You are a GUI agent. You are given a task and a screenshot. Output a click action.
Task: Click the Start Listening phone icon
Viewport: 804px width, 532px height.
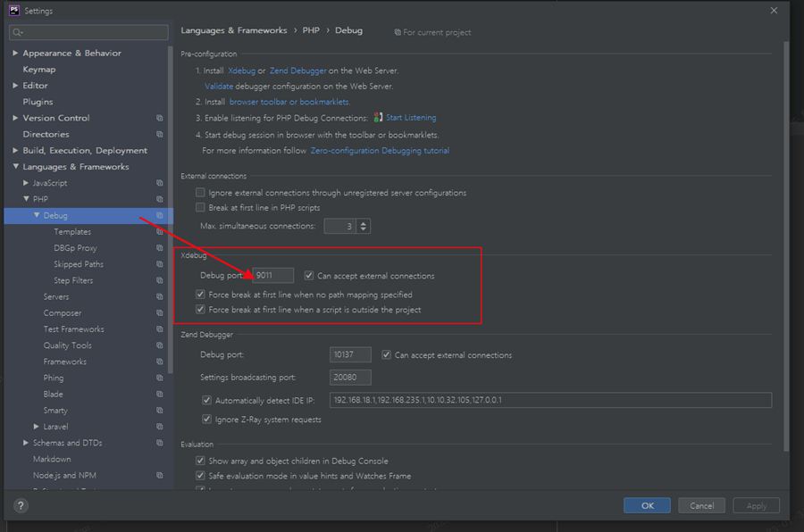(378, 118)
